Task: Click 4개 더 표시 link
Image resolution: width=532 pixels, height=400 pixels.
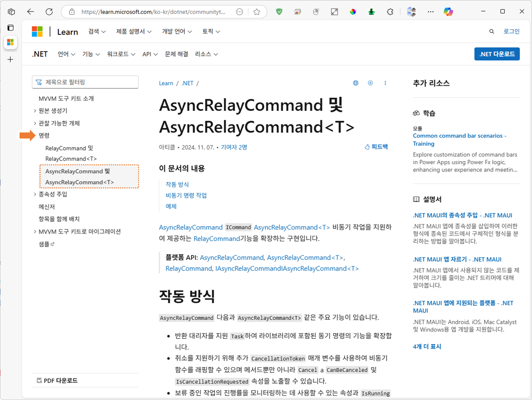Action: pos(427,346)
